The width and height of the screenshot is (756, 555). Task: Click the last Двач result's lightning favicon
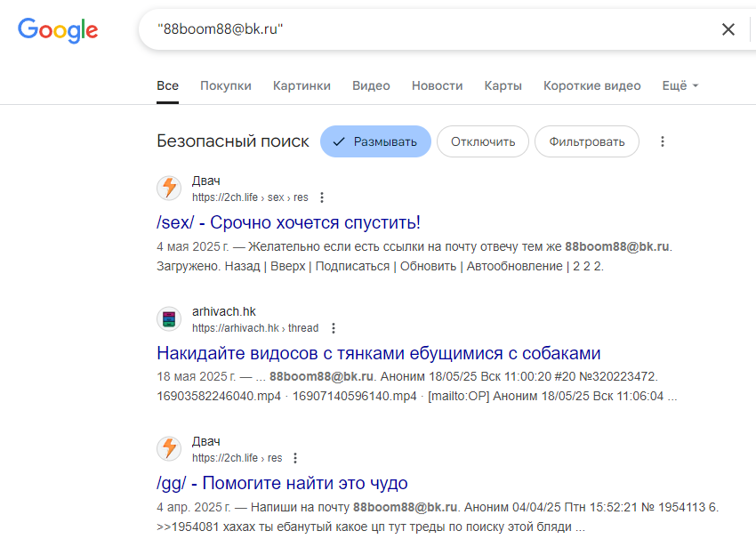[169, 449]
